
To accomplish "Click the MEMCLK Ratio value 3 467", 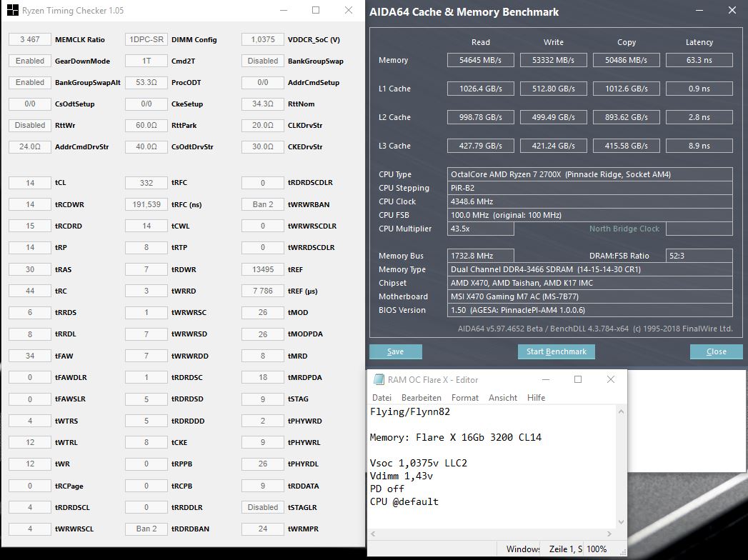I will click(x=29, y=39).
